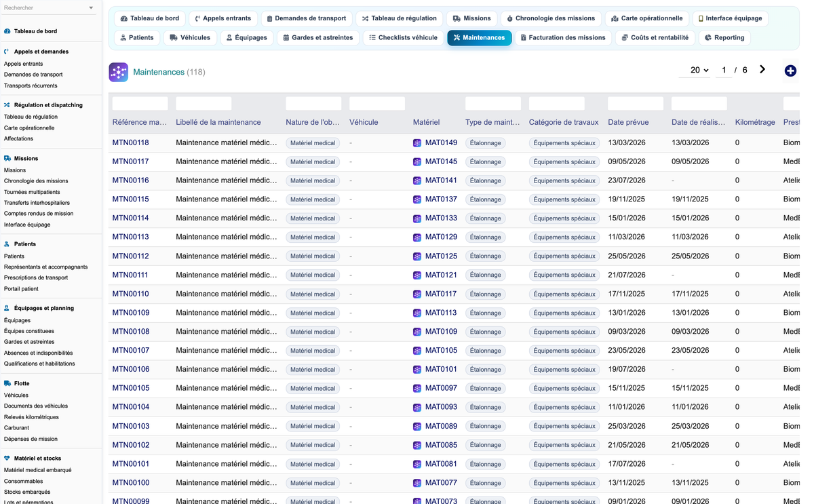The width and height of the screenshot is (814, 504).
Task: Open the Coûts et rentabilité tab
Action: [x=655, y=37]
